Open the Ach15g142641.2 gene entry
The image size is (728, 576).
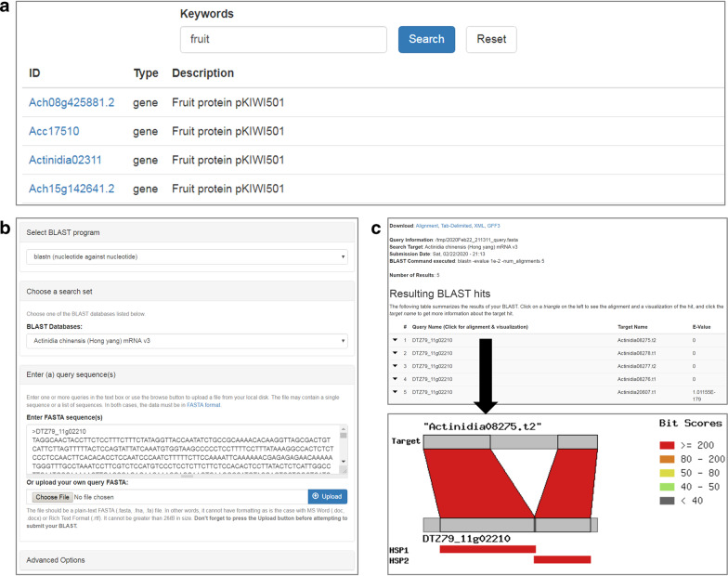pos(71,189)
